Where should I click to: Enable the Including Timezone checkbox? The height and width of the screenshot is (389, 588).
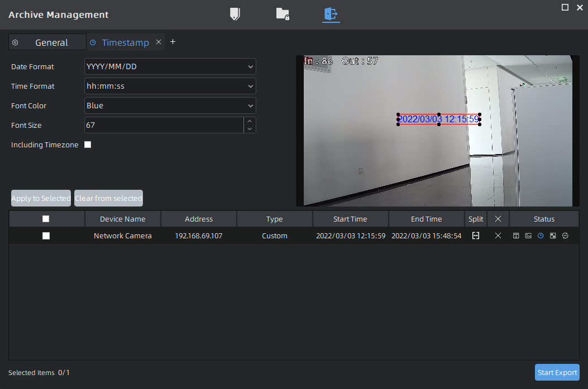(88, 145)
